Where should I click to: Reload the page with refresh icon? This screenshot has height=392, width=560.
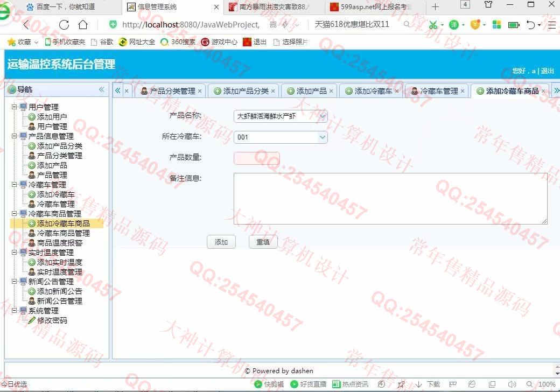pos(64,25)
